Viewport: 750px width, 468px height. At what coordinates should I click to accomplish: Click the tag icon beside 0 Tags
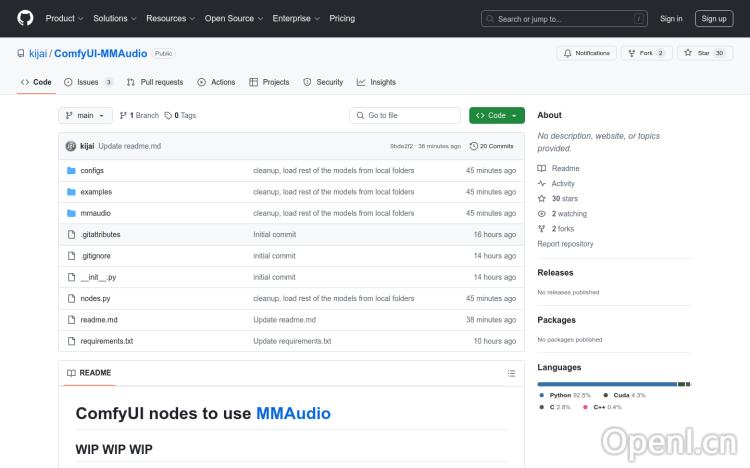[x=169, y=116]
